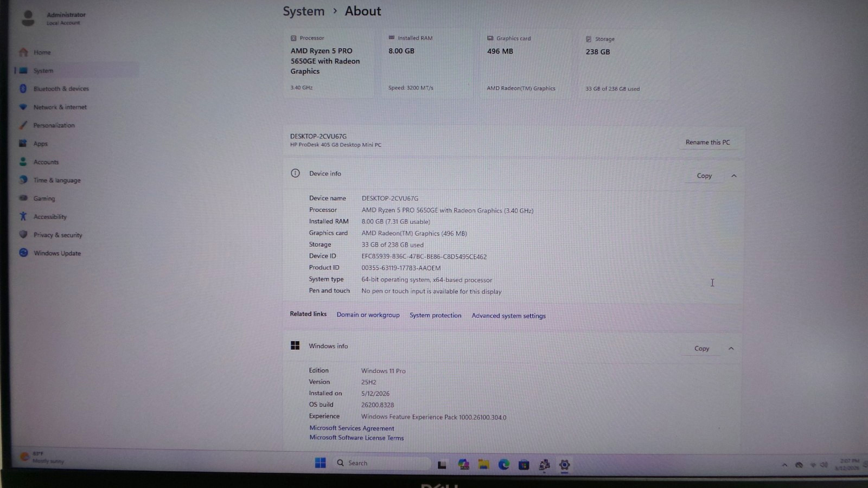Click the Version 25H2 value
This screenshot has width=868, height=488.
click(x=369, y=382)
